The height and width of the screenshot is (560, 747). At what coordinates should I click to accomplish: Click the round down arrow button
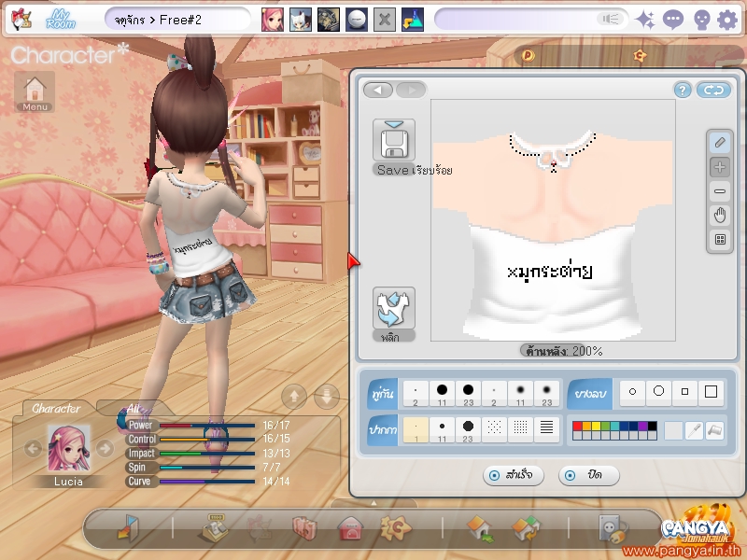point(327,396)
